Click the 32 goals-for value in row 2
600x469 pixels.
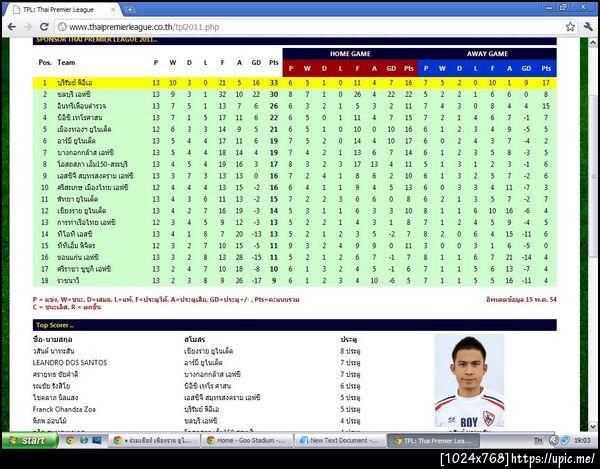[x=222, y=94]
